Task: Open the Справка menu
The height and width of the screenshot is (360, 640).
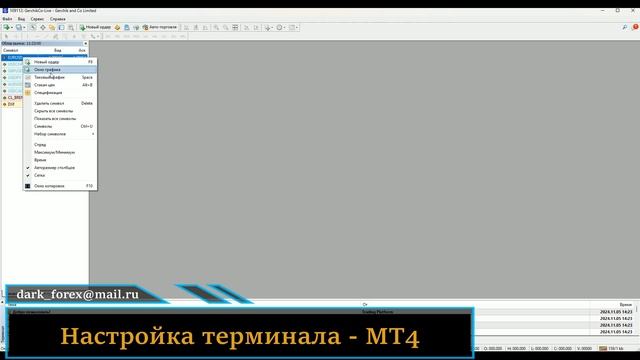Action: 58,19
